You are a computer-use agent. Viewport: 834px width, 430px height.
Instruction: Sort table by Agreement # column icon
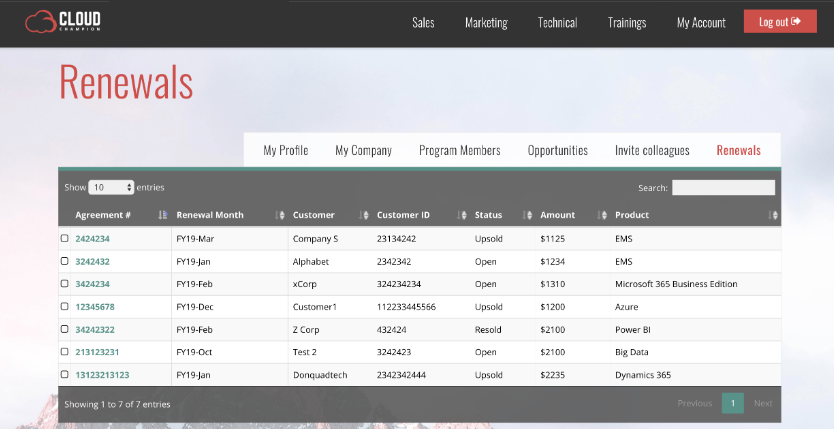(x=163, y=215)
